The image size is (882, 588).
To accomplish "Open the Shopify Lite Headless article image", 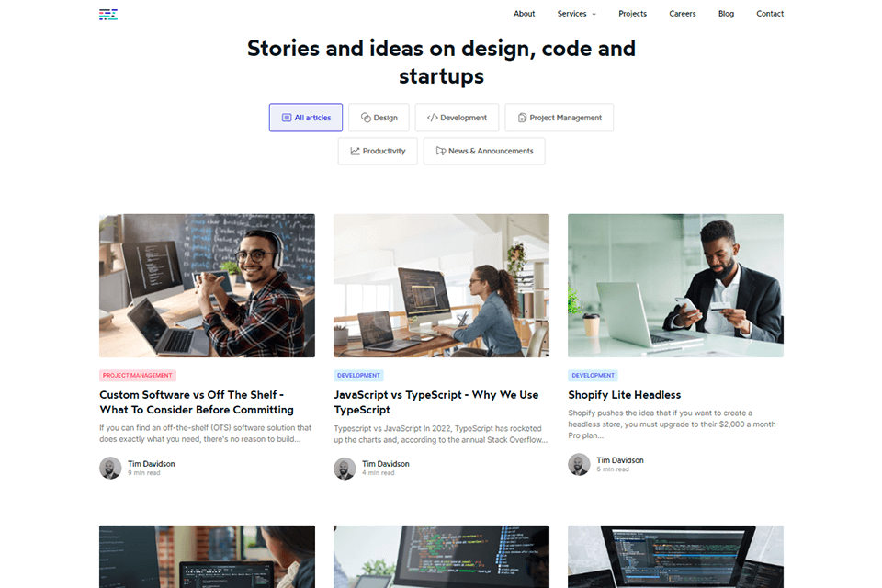I will coord(675,286).
